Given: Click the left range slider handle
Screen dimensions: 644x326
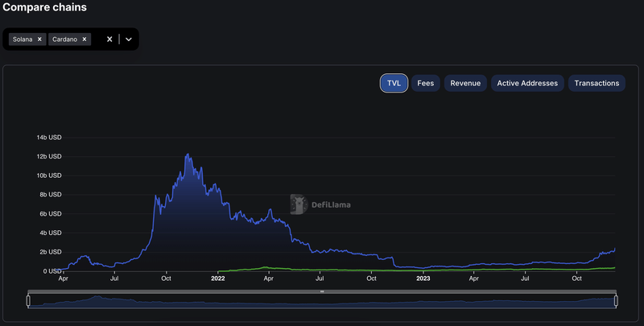Looking at the screenshot, I should click(28, 301).
